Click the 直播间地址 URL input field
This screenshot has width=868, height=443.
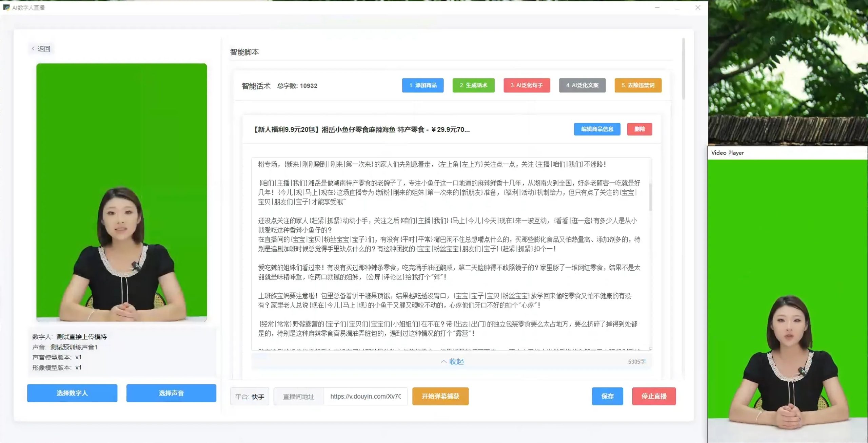click(366, 396)
